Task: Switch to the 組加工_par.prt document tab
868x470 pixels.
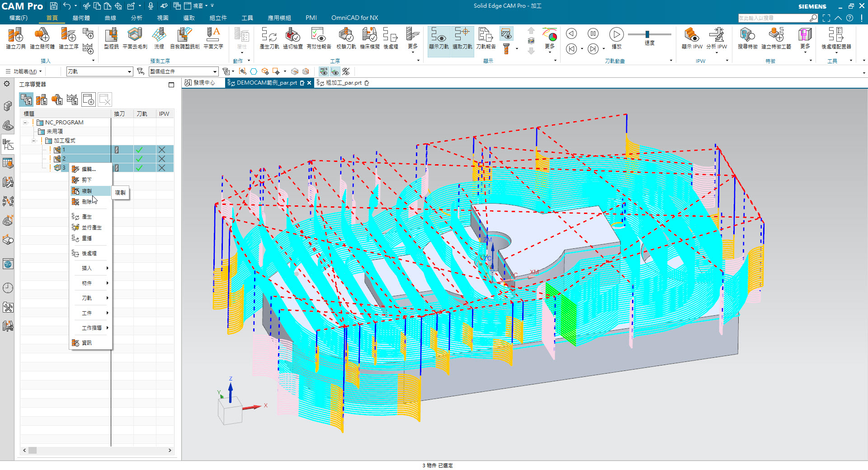Action: [x=343, y=83]
